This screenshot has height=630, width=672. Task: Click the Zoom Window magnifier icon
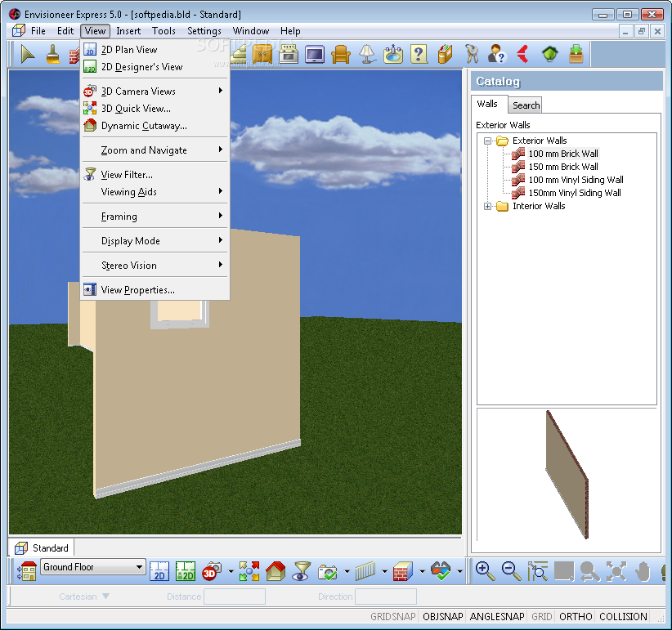538,571
